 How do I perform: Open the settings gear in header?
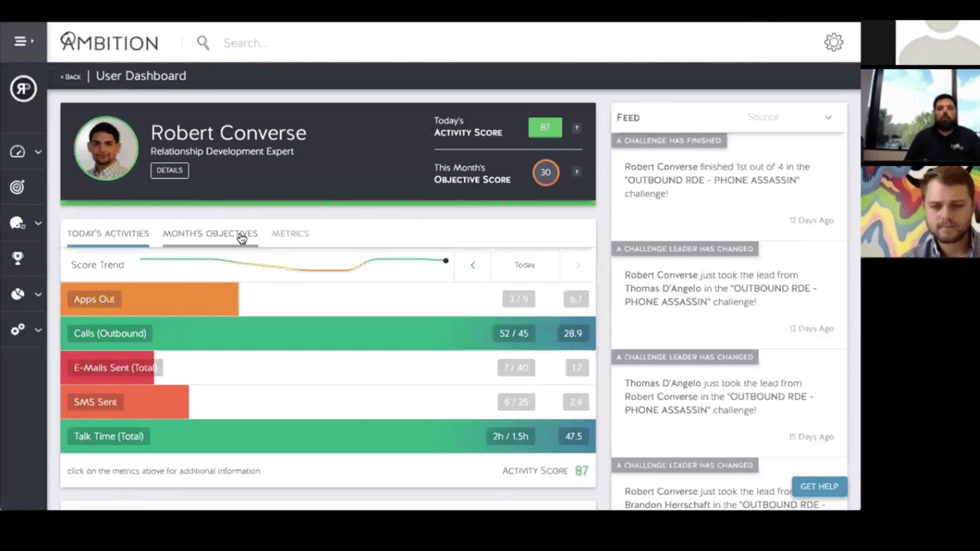pyautogui.click(x=834, y=43)
